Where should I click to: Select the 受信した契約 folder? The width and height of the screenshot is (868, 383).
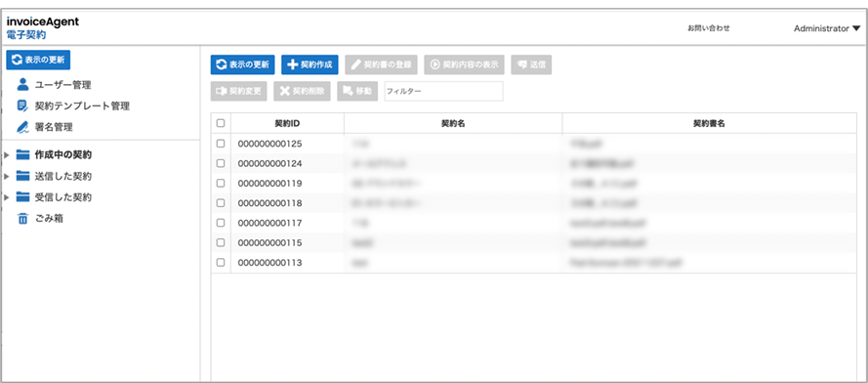pyautogui.click(x=63, y=197)
